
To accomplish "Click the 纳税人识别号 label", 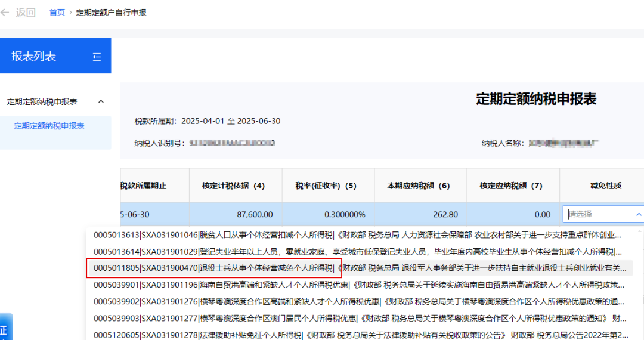I will click(x=159, y=143).
